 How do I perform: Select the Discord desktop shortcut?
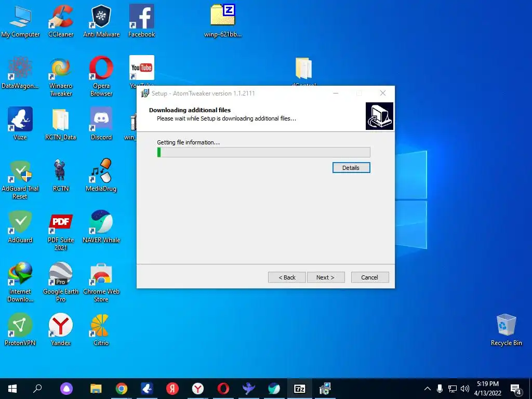tap(101, 124)
